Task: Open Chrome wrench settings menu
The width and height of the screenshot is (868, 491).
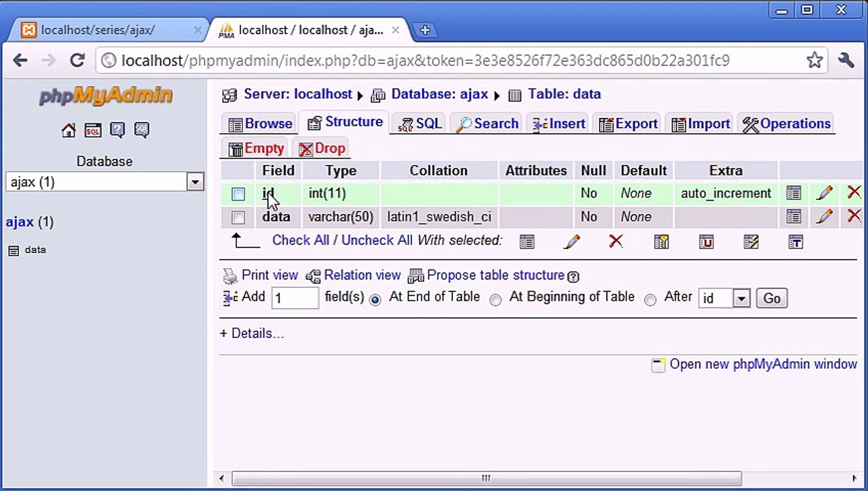Action: click(x=846, y=61)
